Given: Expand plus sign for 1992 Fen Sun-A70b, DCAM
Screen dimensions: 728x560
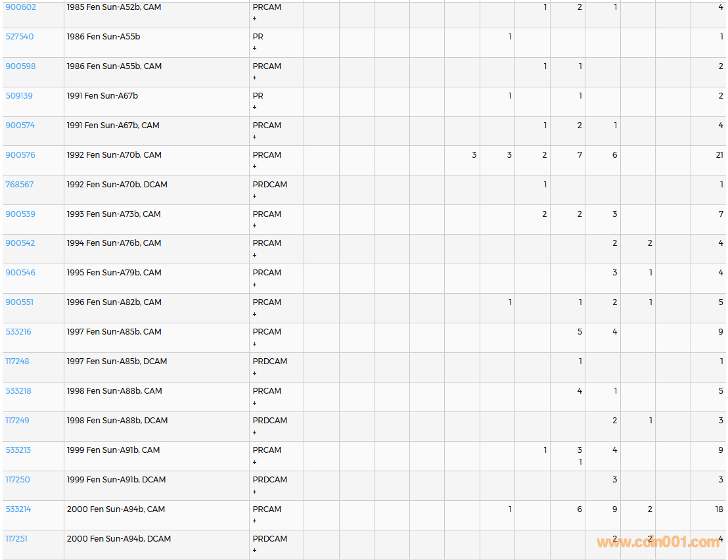Looking at the screenshot, I should pyautogui.click(x=255, y=197).
